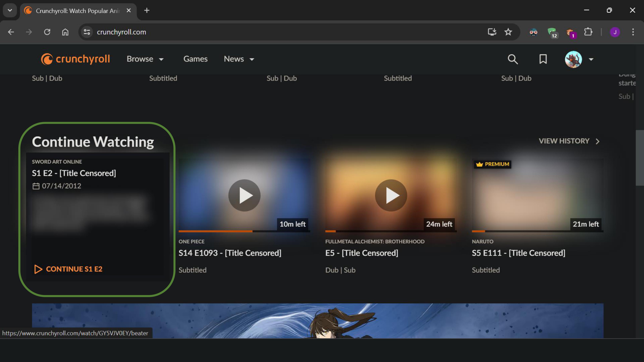
Task: Click the Crunchyroll search magnifier icon
Action: click(512, 59)
